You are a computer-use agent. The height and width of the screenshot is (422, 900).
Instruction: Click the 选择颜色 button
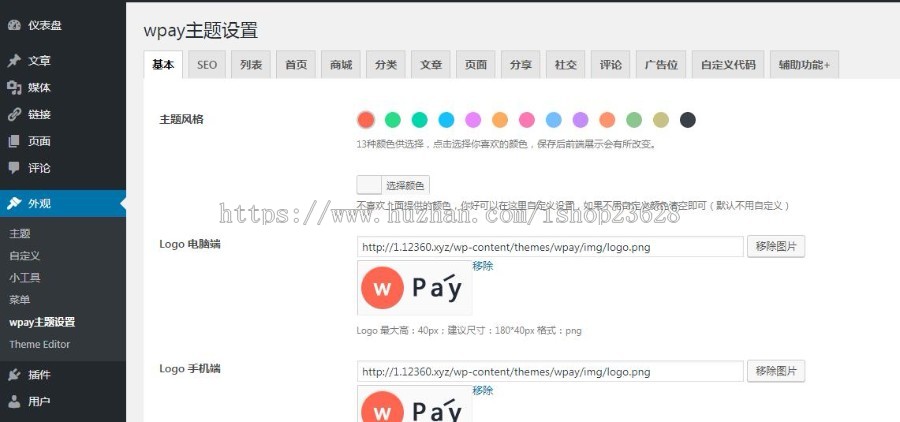[405, 185]
